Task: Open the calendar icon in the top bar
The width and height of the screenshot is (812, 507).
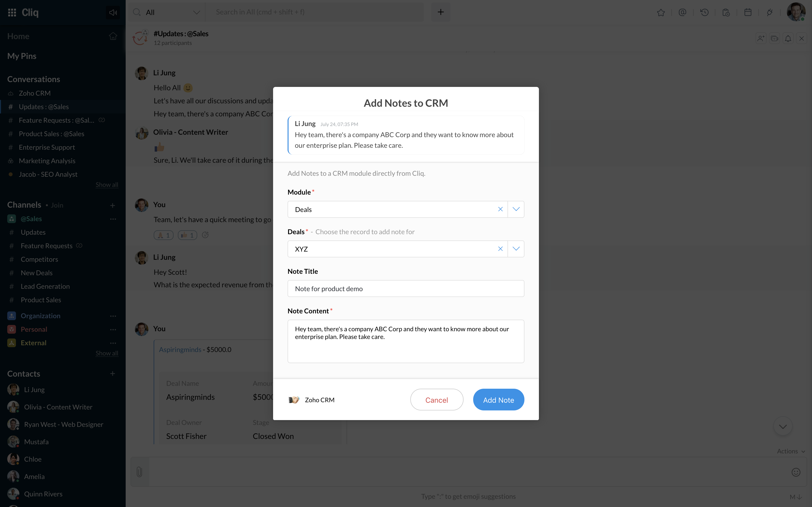Action: click(747, 12)
